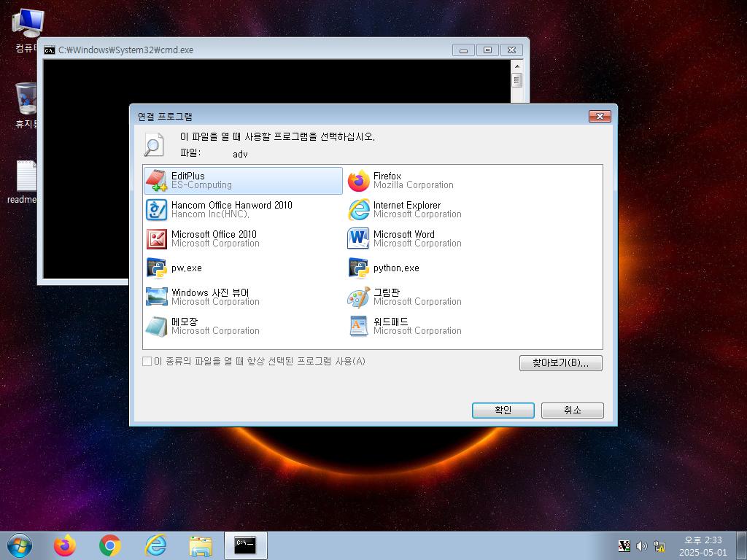Image resolution: width=747 pixels, height=560 pixels.
Task: Pick the 메모장 notepad icon
Action: coord(156,326)
